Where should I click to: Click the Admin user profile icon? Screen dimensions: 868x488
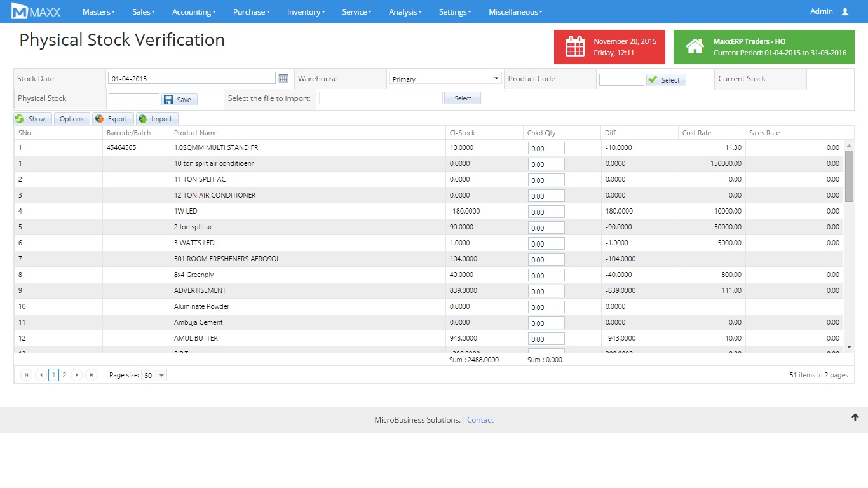[844, 11]
